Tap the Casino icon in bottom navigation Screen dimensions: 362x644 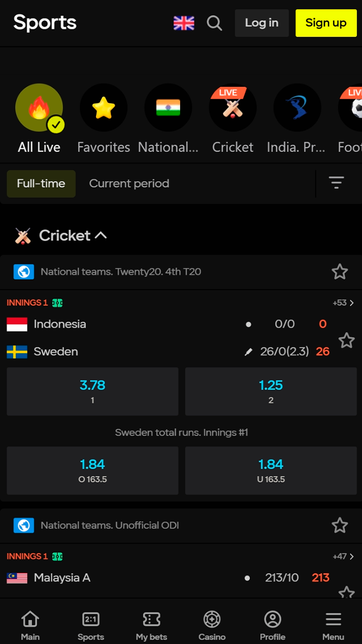(x=212, y=619)
